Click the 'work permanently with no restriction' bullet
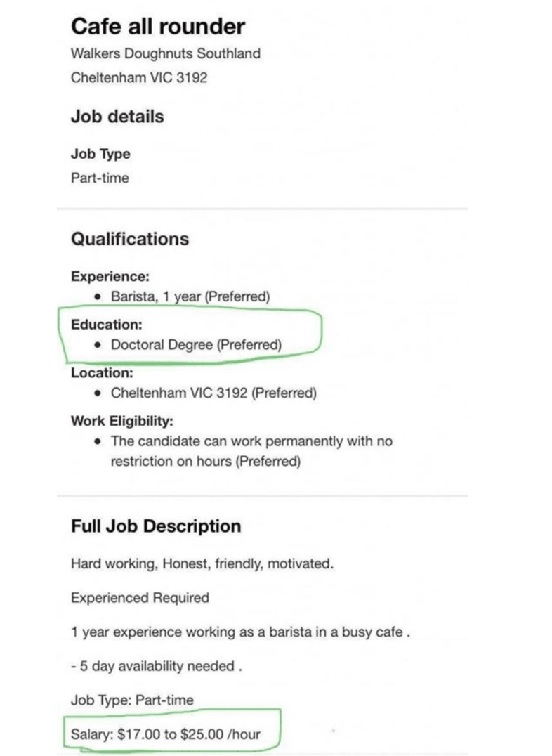Image resolution: width=552 pixels, height=756 pixels. click(x=251, y=451)
